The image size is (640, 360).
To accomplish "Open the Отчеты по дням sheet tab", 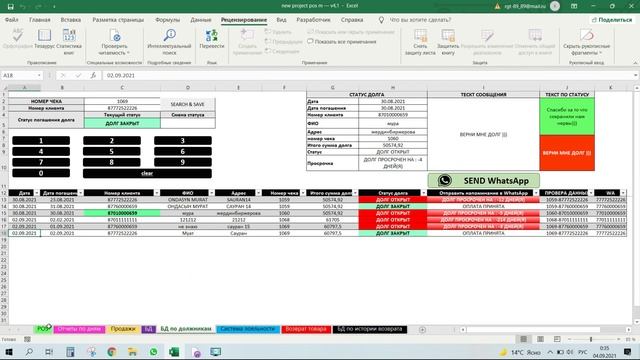I will pos(79,329).
